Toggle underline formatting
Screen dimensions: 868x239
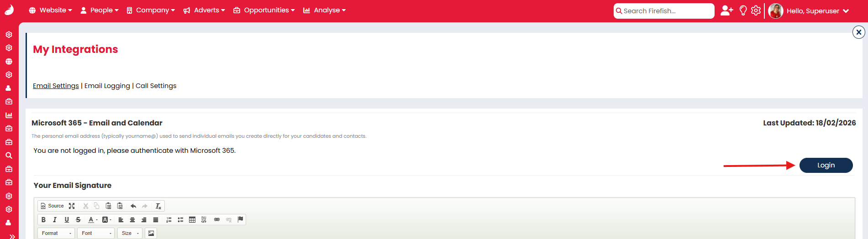coord(67,220)
